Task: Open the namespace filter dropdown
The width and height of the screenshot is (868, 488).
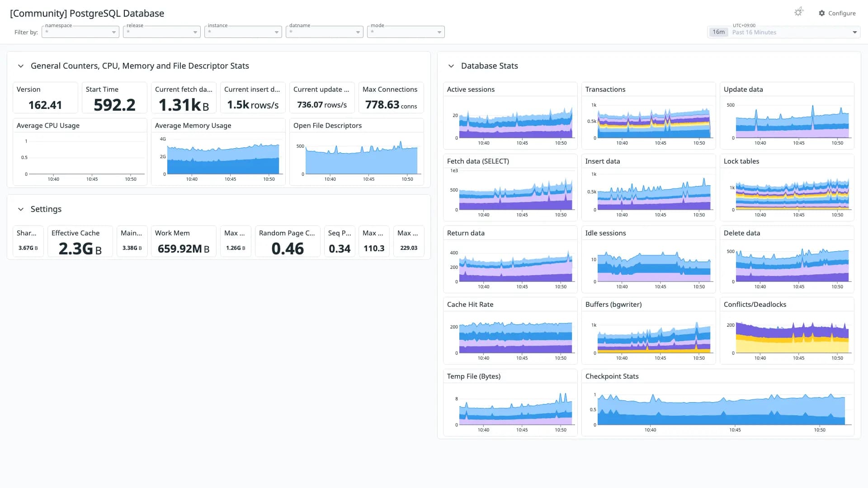Action: tap(80, 32)
